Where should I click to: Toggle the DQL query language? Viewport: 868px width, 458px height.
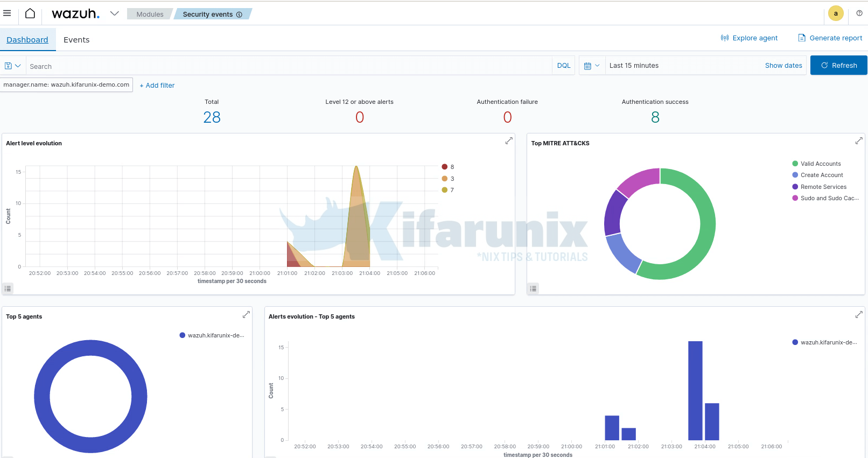click(x=564, y=66)
